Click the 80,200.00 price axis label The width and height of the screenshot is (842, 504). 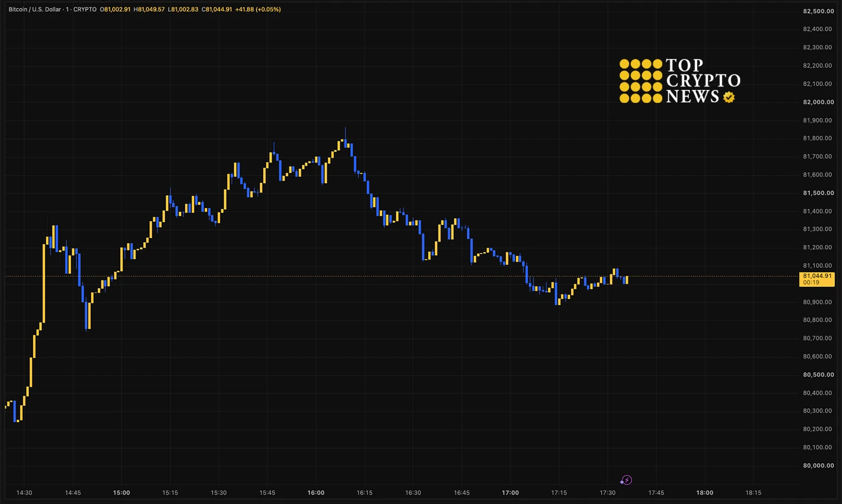click(818, 429)
